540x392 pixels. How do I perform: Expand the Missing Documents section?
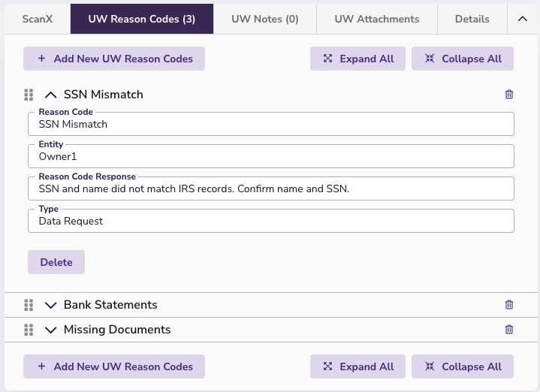coord(50,330)
